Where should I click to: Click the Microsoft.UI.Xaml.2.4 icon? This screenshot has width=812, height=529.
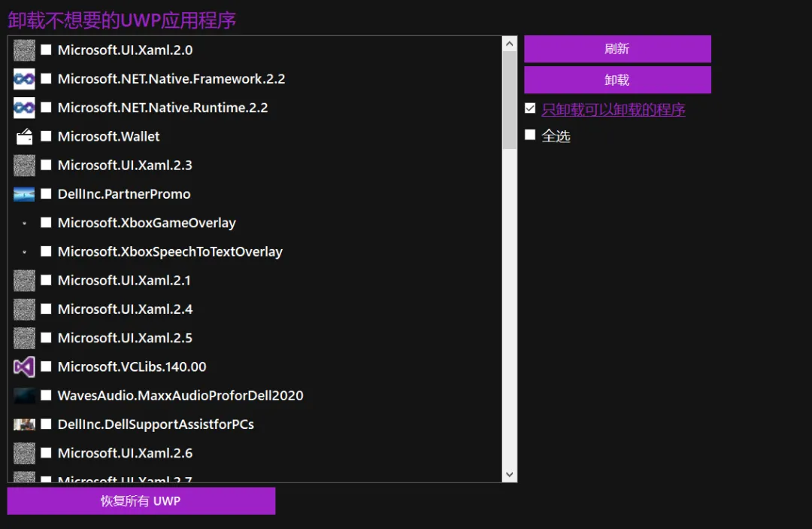coord(24,309)
